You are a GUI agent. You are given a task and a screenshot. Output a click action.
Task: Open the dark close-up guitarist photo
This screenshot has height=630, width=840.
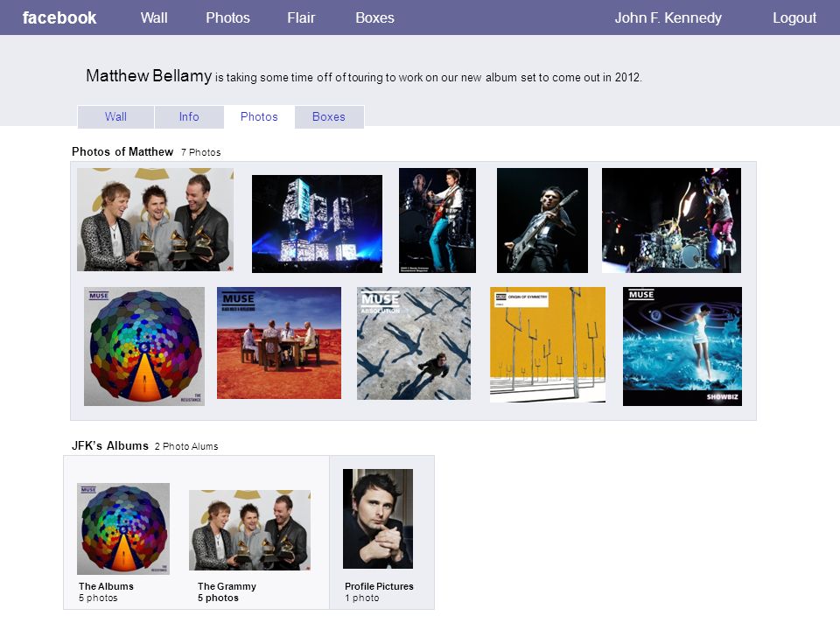542,220
